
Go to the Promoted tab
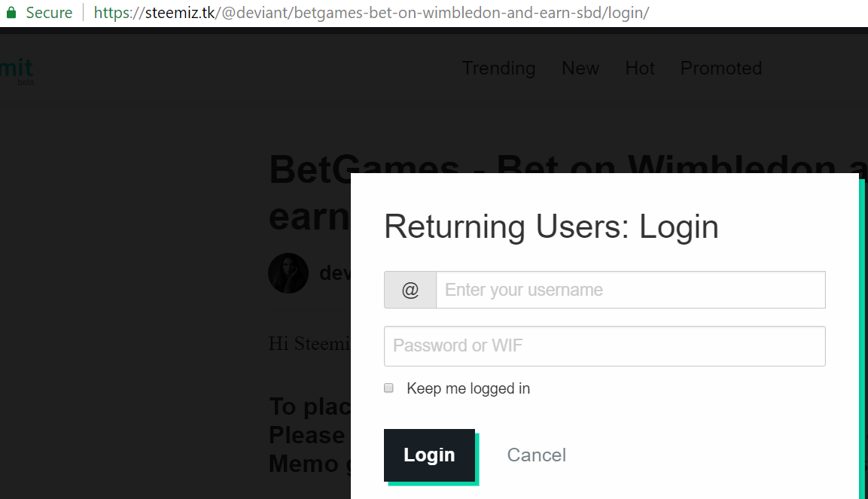[x=720, y=68]
